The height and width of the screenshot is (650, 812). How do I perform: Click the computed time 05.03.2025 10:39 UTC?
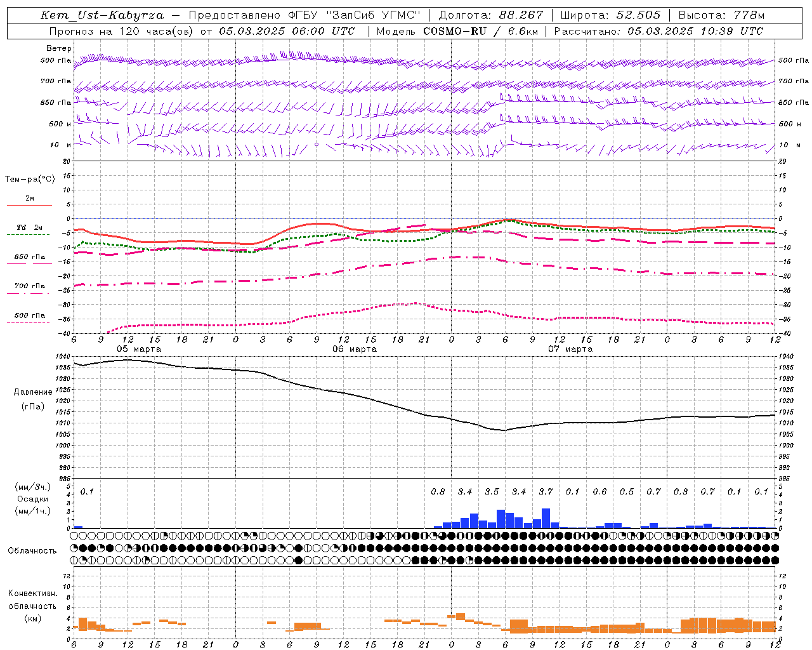[695, 31]
